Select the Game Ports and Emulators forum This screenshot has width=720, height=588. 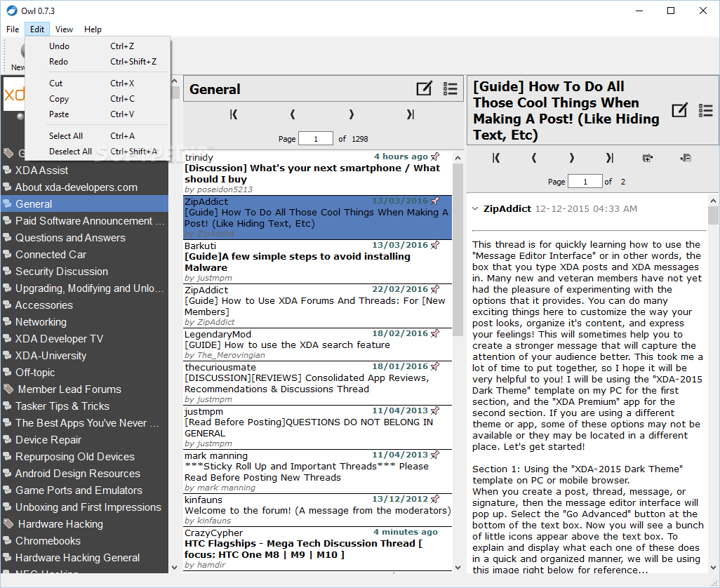click(84, 490)
